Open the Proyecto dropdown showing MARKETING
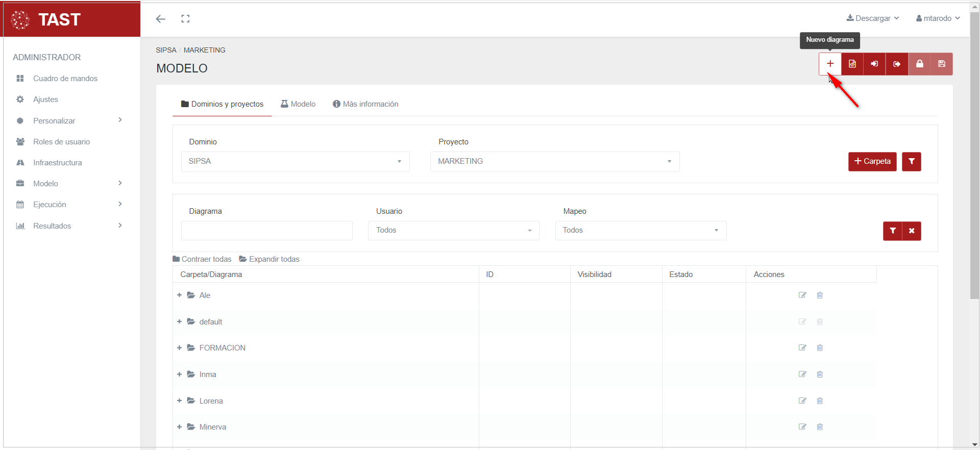The image size is (980, 450). (554, 161)
